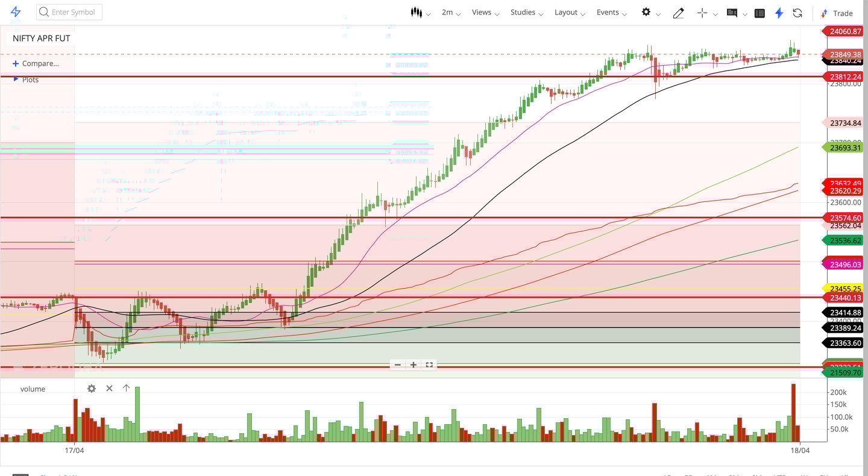
Task: Select the crosshair cursor tool
Action: pyautogui.click(x=702, y=13)
